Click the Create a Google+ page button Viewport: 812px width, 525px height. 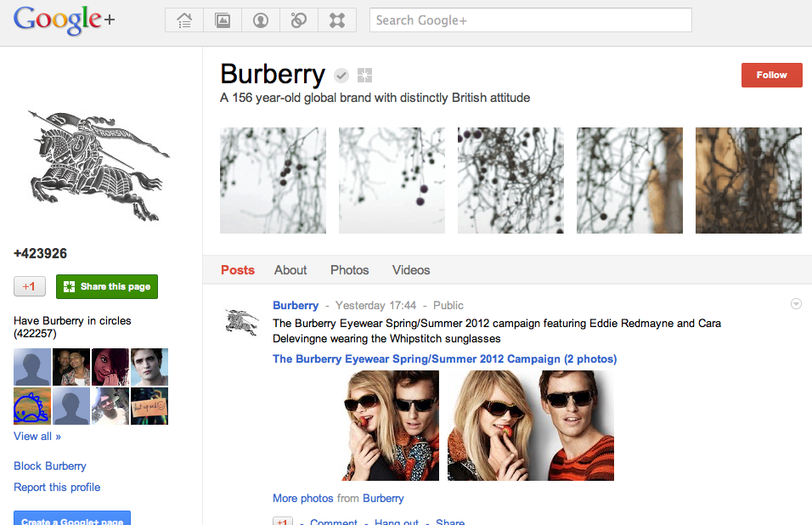[x=72, y=518]
